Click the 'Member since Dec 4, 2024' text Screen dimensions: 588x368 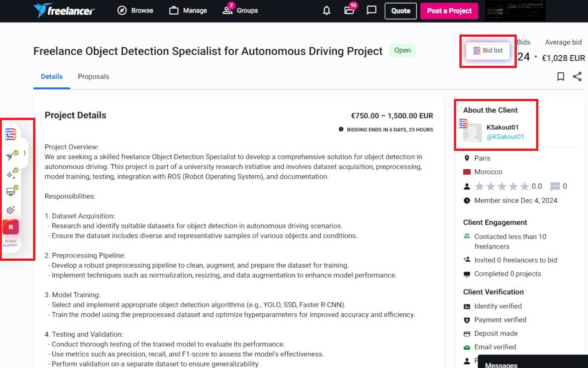pyautogui.click(x=516, y=201)
